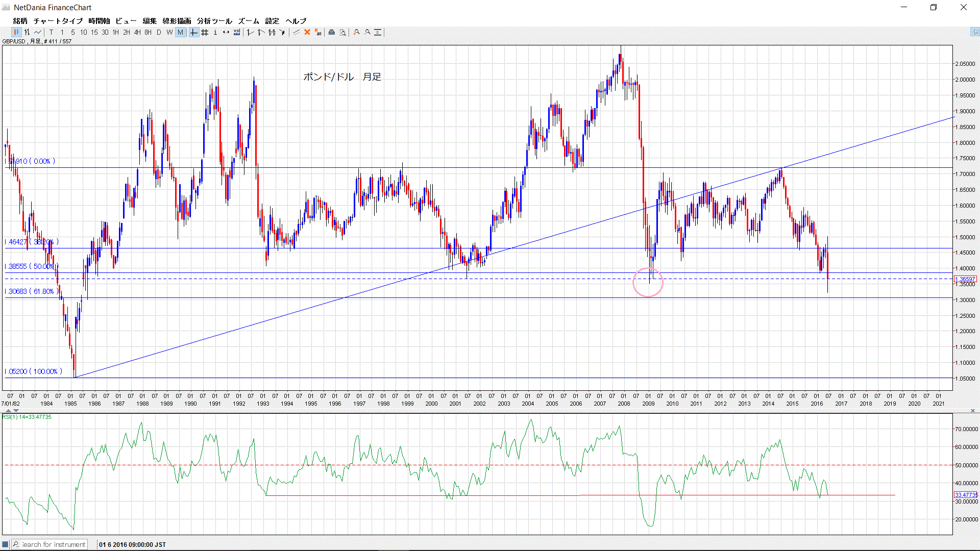Click the zoom out magnifier icon
This screenshot has height=551, width=980.
click(x=367, y=32)
